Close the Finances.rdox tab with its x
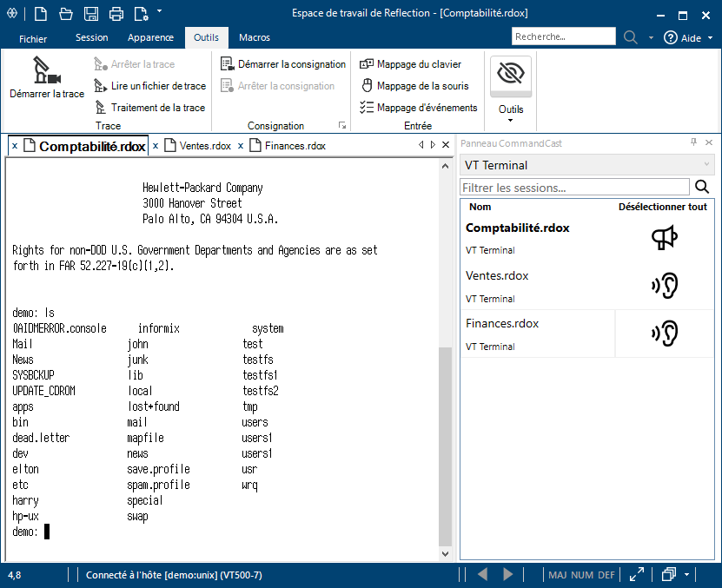 (x=241, y=146)
